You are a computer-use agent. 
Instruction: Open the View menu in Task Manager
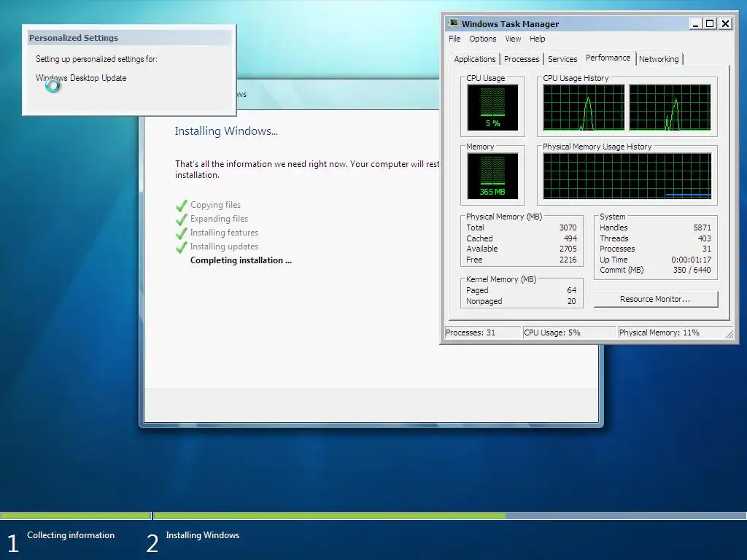(x=513, y=39)
